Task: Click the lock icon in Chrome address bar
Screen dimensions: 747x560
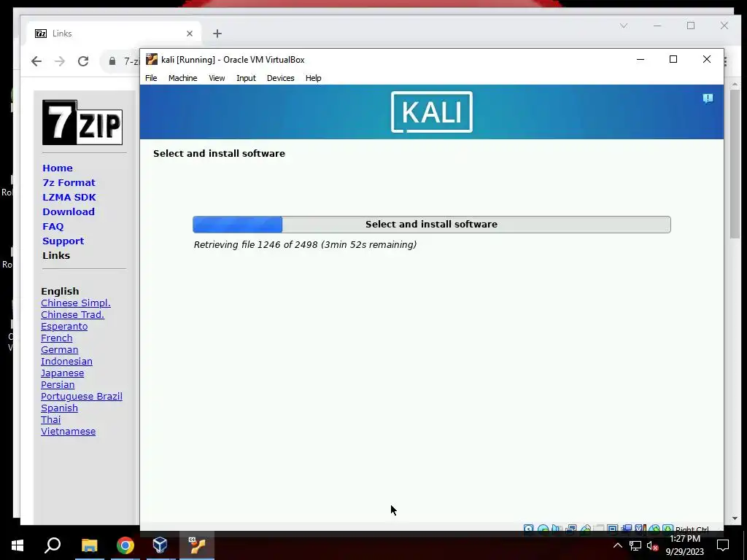Action: [x=112, y=61]
